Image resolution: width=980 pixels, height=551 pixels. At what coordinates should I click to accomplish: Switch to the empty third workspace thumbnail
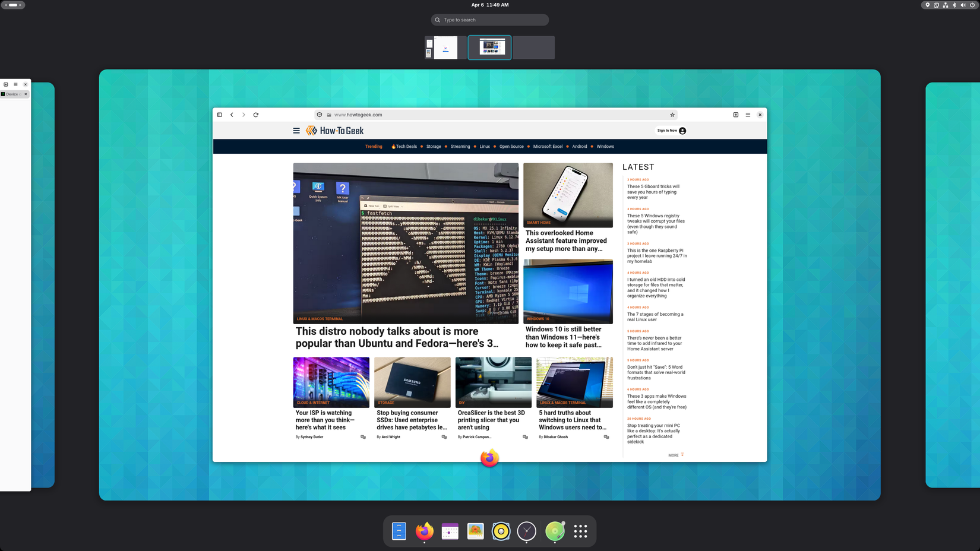click(533, 47)
